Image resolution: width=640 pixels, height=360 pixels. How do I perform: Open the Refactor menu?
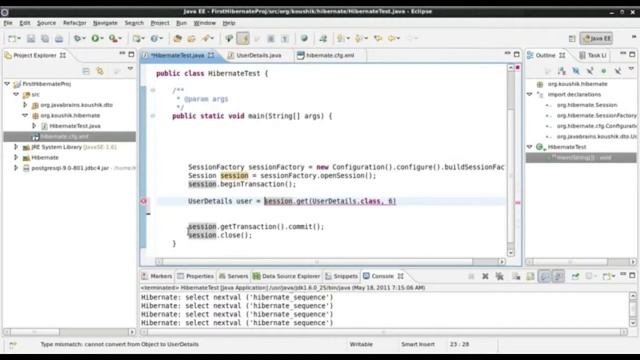[x=75, y=23]
